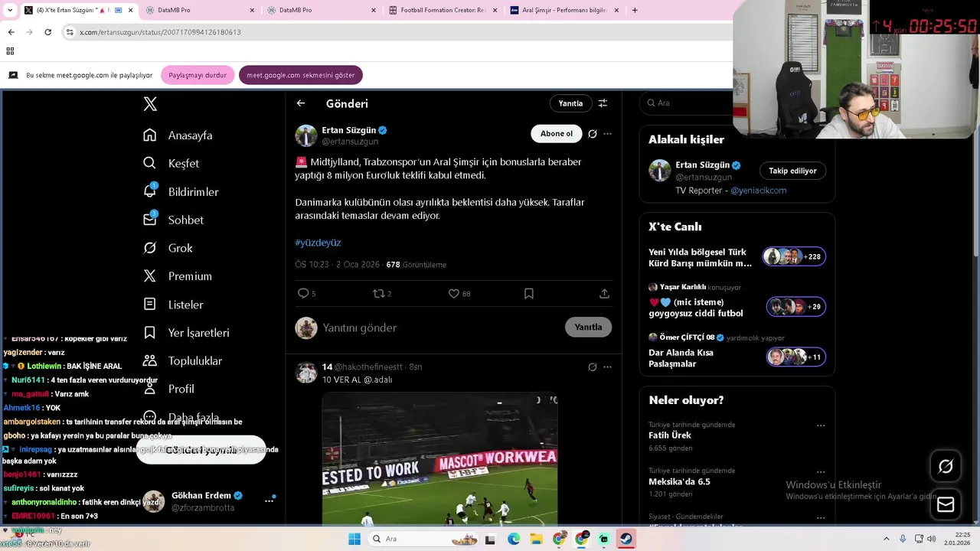Reload the page in Chrome
980x551 pixels.
(47, 32)
